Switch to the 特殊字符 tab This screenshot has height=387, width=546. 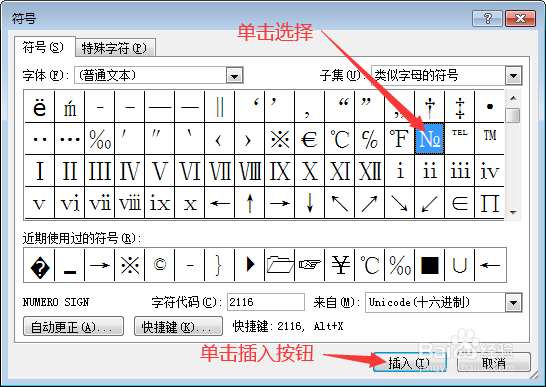coord(115,48)
